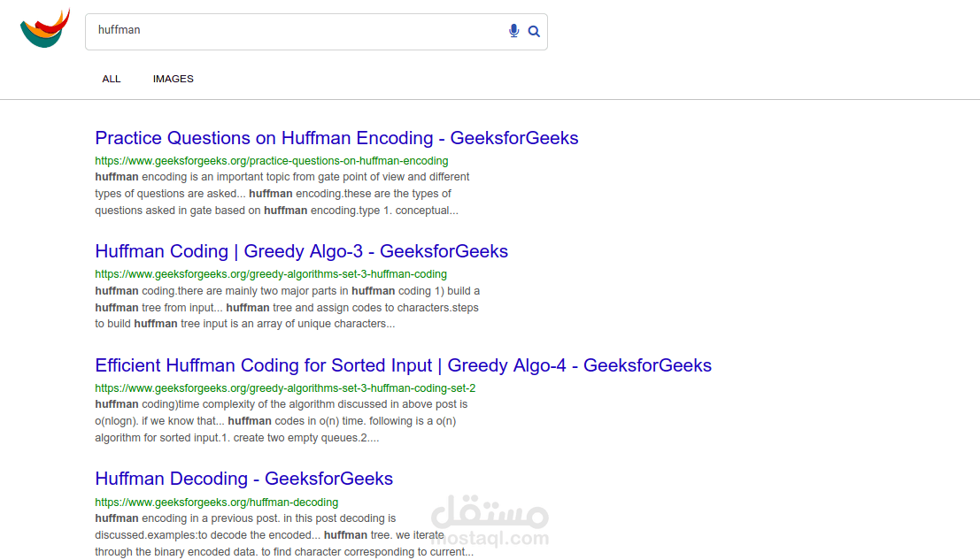Viewport: 980px width, 560px height.
Task: Click snippet line "questions asked in gate based on huffman"
Action: point(276,211)
